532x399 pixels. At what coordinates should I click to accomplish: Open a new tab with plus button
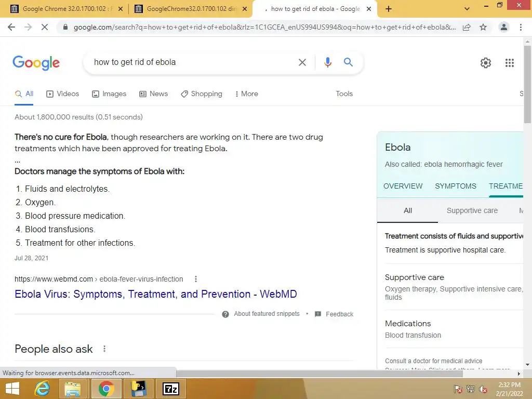click(x=389, y=9)
